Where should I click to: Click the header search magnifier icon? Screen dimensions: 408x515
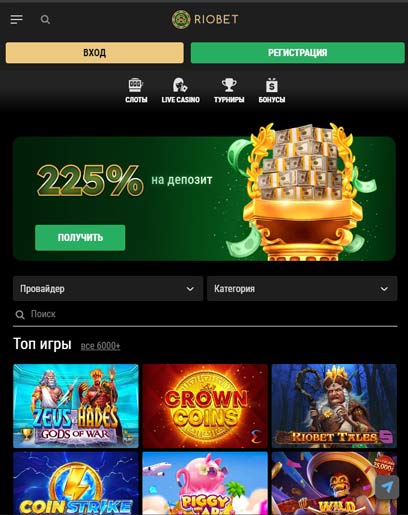click(45, 20)
